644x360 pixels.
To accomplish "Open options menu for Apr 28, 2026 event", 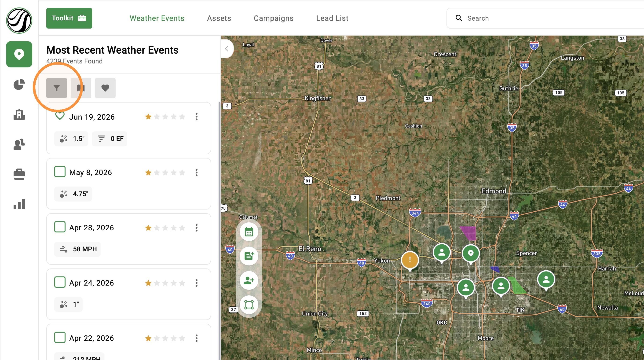I will 197,228.
